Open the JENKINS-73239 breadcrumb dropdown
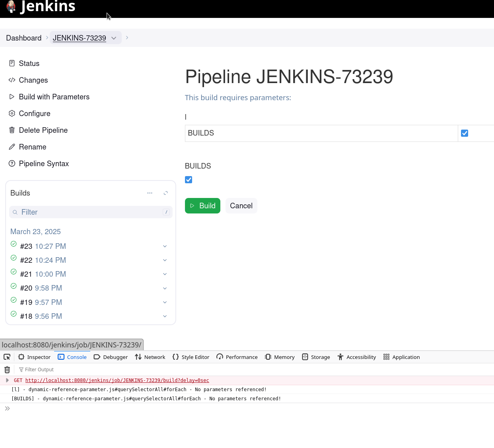This screenshot has width=494, height=448. (114, 38)
